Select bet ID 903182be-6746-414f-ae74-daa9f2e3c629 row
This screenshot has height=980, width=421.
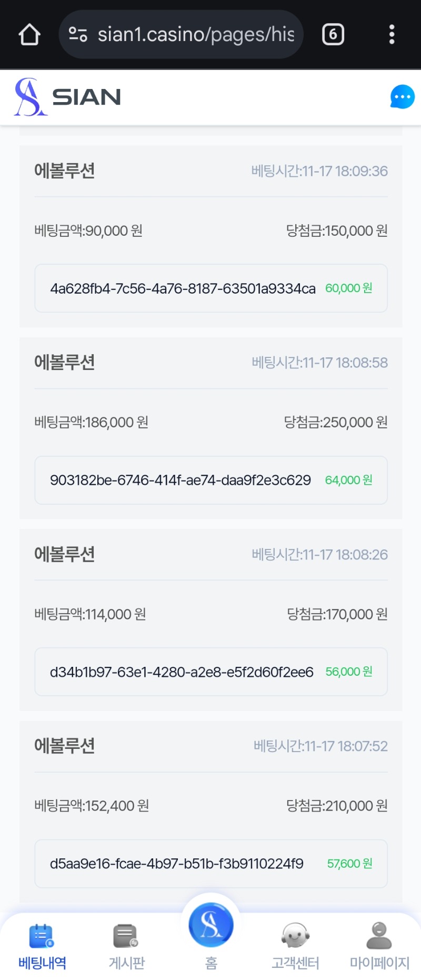211,480
